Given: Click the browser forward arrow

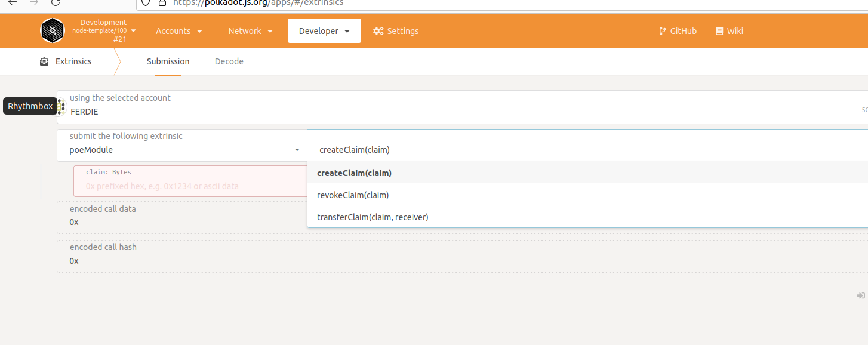Looking at the screenshot, I should pos(34,2).
